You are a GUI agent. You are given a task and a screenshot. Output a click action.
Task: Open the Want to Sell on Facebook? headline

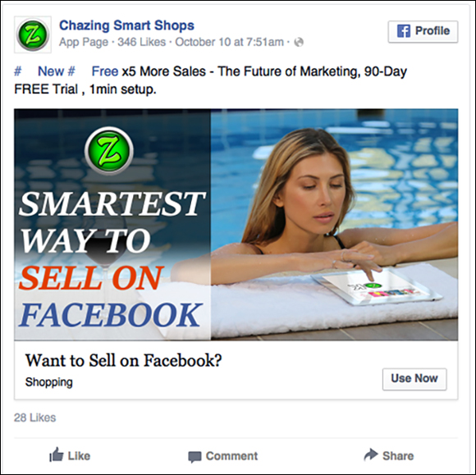pos(124,360)
